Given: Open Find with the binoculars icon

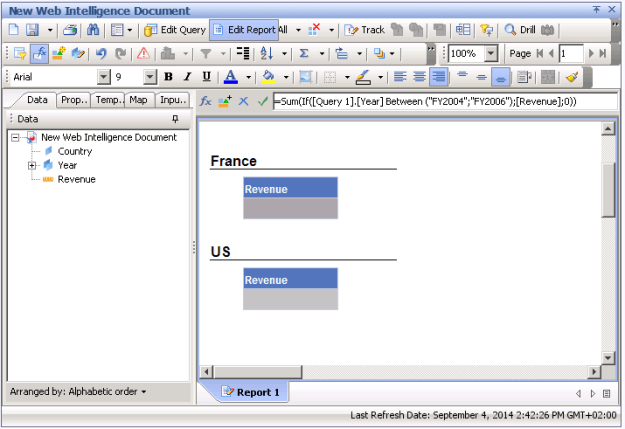Looking at the screenshot, I should [x=93, y=30].
